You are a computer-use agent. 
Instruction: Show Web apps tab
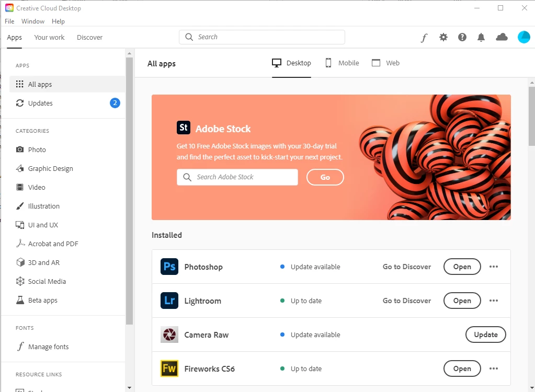385,63
